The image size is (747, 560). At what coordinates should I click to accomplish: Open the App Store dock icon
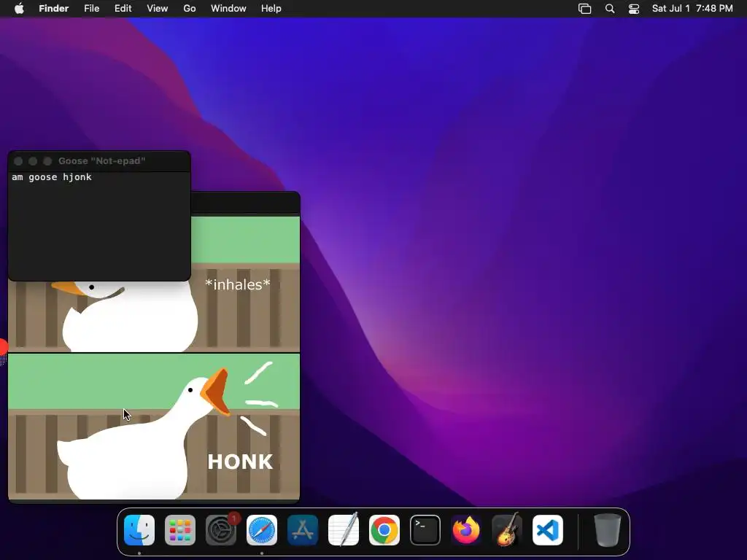coord(303,530)
